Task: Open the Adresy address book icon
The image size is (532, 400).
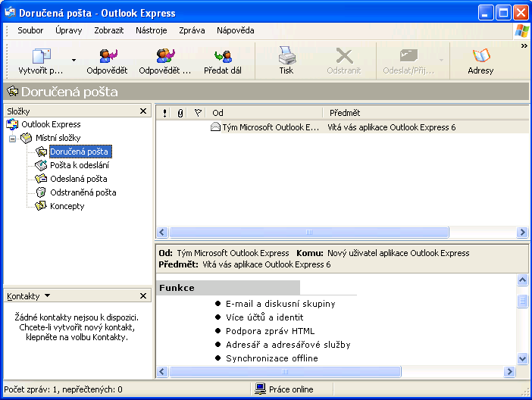Action: tap(480, 55)
